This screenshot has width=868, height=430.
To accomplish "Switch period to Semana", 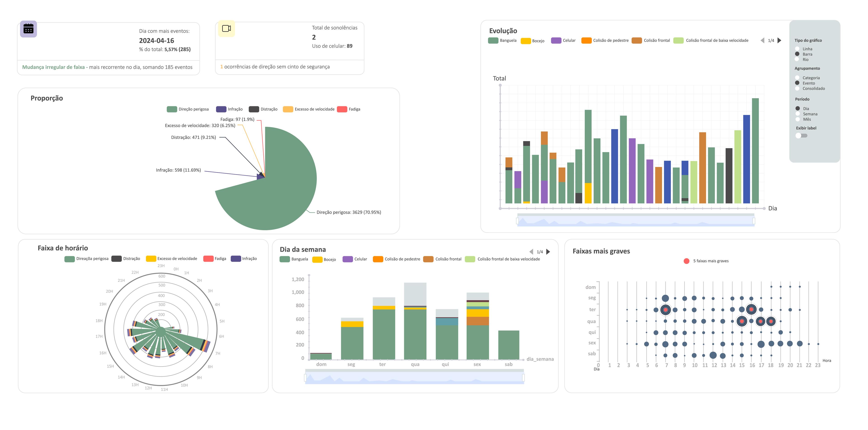I will click(797, 114).
